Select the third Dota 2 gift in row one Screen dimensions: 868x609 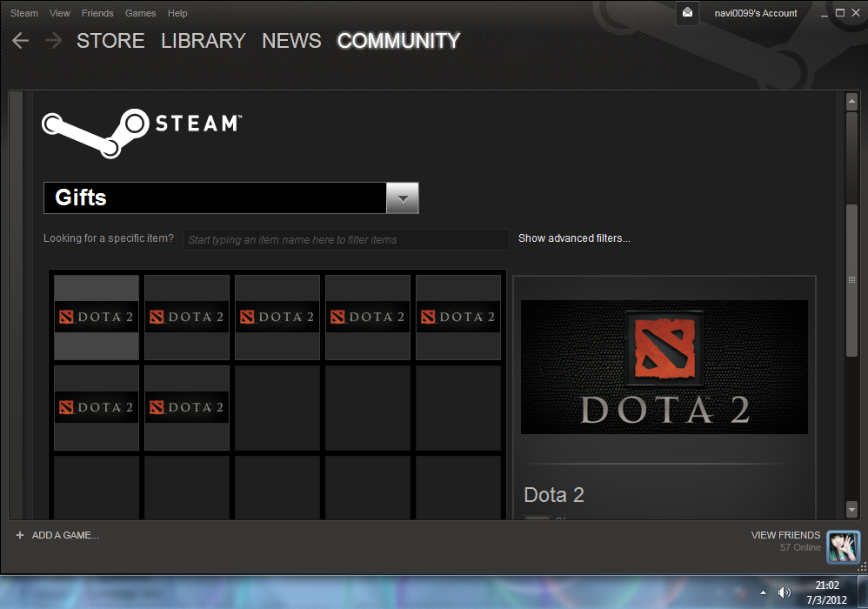click(277, 318)
